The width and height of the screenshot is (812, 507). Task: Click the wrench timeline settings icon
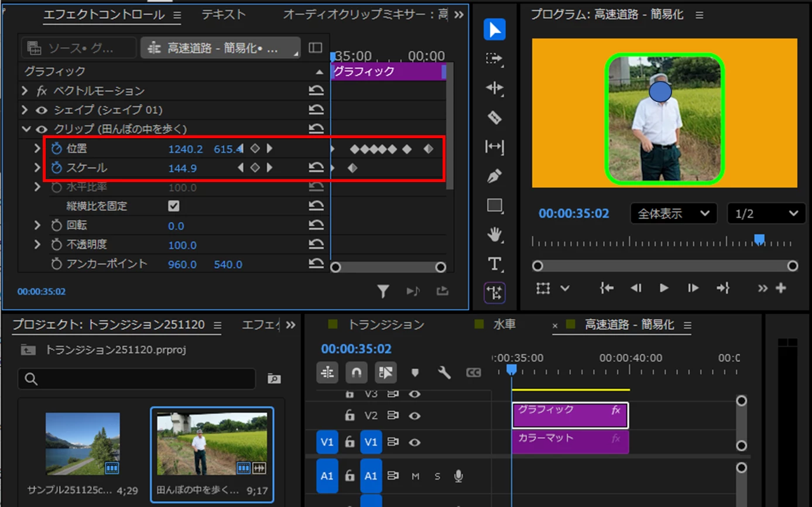tap(444, 372)
